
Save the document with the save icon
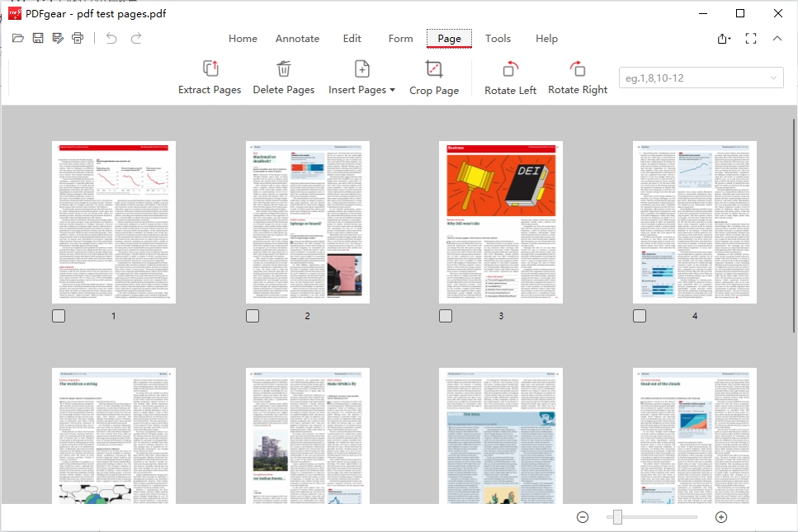(38, 38)
